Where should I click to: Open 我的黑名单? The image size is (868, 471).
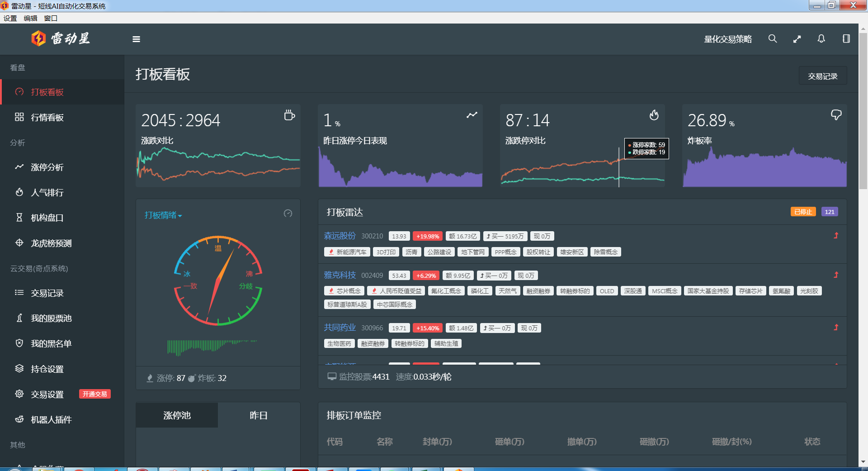tap(62, 343)
